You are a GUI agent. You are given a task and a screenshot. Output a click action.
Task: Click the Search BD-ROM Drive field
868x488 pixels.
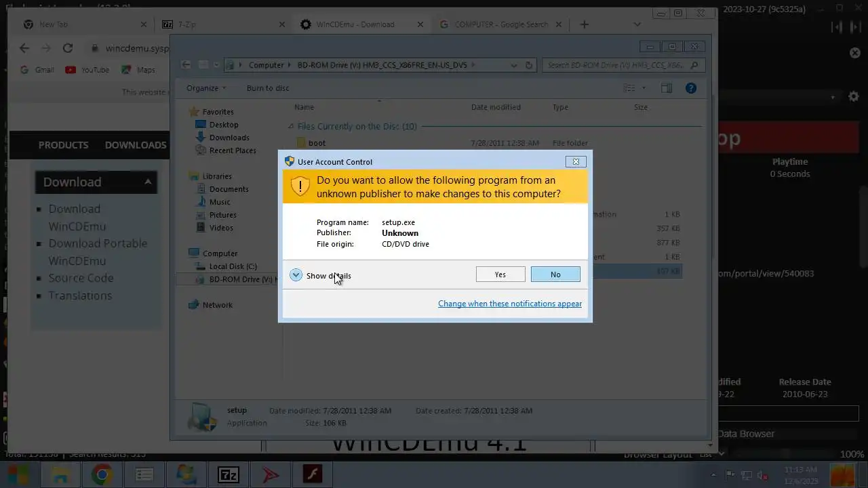[623, 65]
